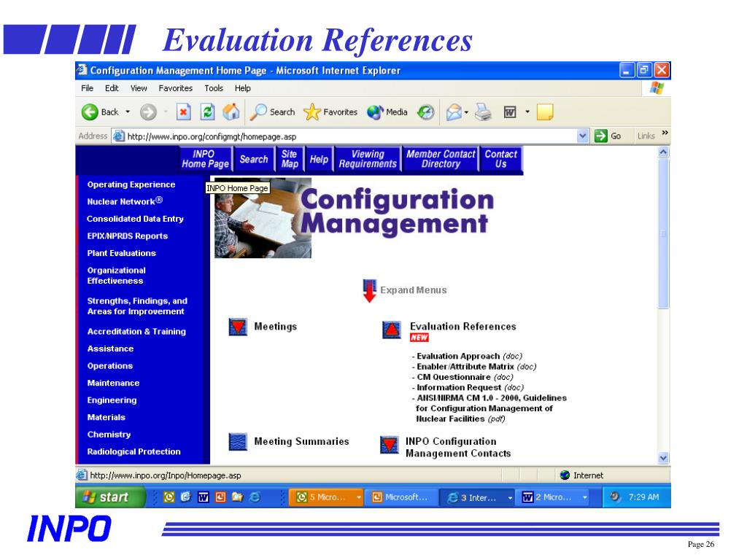The image size is (747, 560).
Task: Open the Favorites star in the toolbar
Action: 330,112
